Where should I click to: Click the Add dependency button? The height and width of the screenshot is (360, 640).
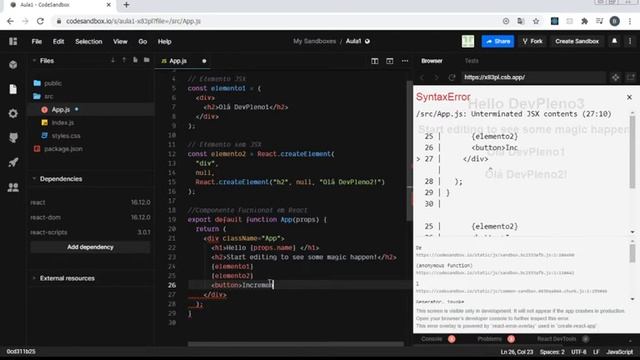[x=90, y=247]
